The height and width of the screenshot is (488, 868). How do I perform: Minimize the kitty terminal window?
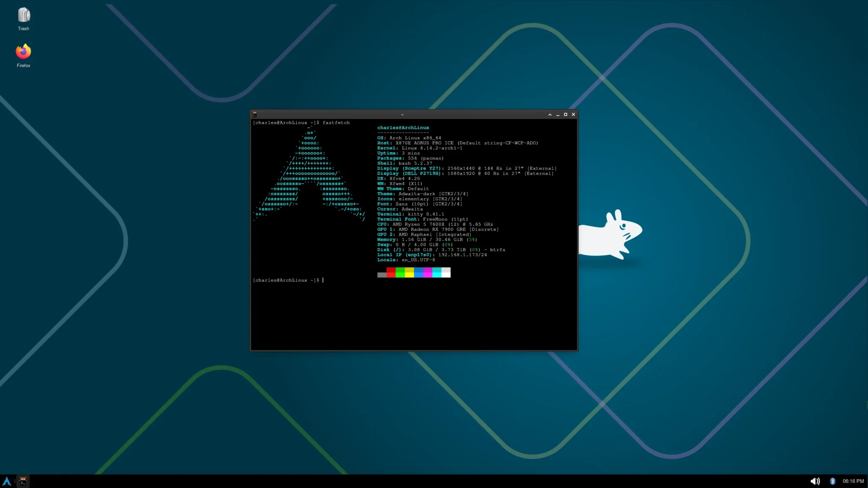(x=558, y=114)
